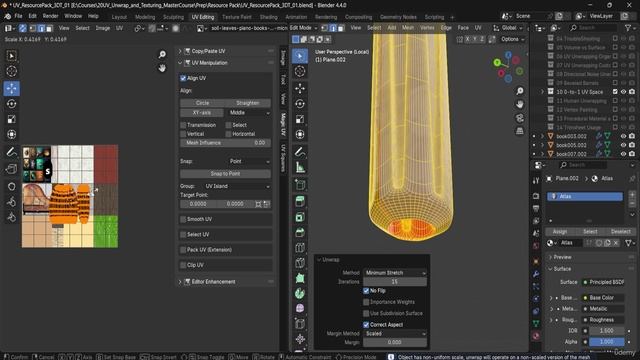Select the Extrude Region tool in viewport
The height and width of the screenshot is (360, 640).
[300, 201]
